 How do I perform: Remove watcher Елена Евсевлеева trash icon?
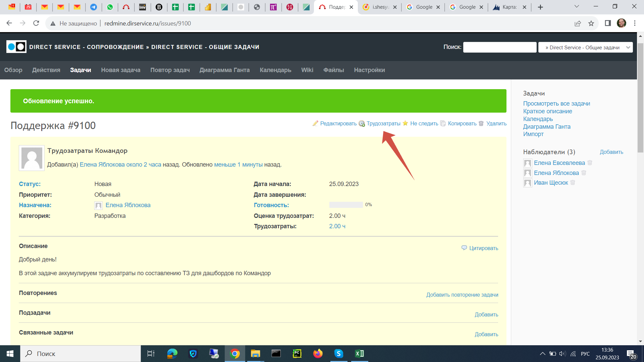tap(590, 163)
